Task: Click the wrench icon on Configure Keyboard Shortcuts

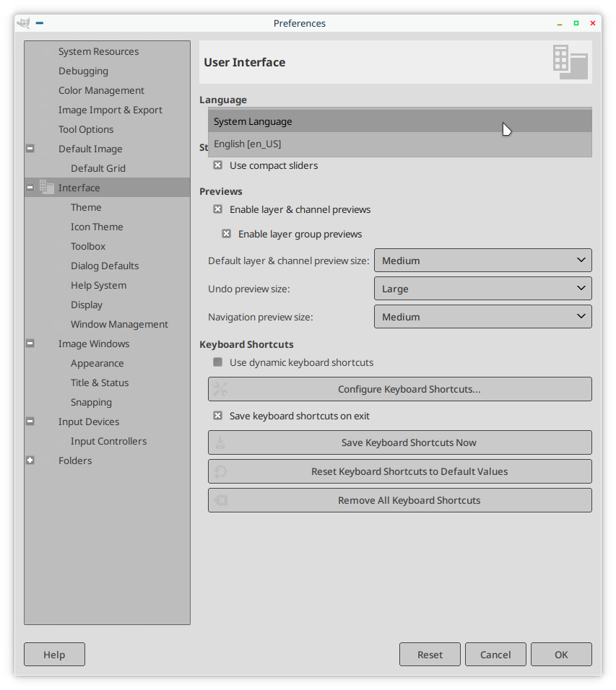Action: (220, 389)
